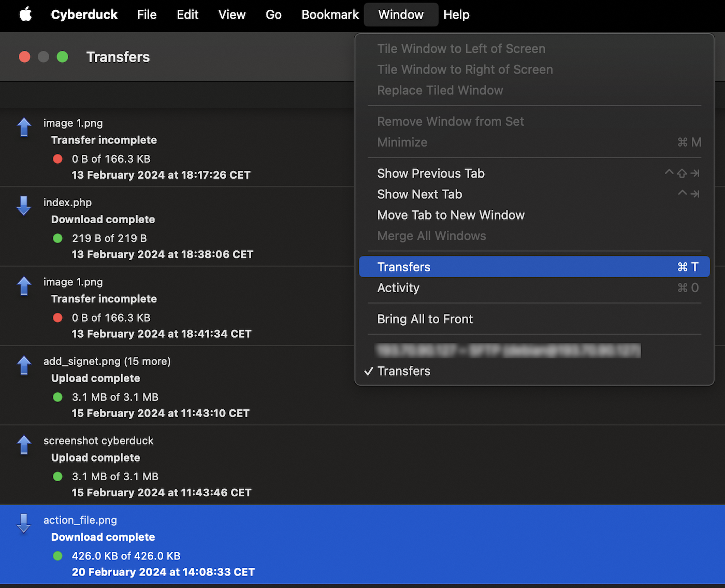725x588 pixels.
Task: Select Show Previous Tab
Action: 430,174
